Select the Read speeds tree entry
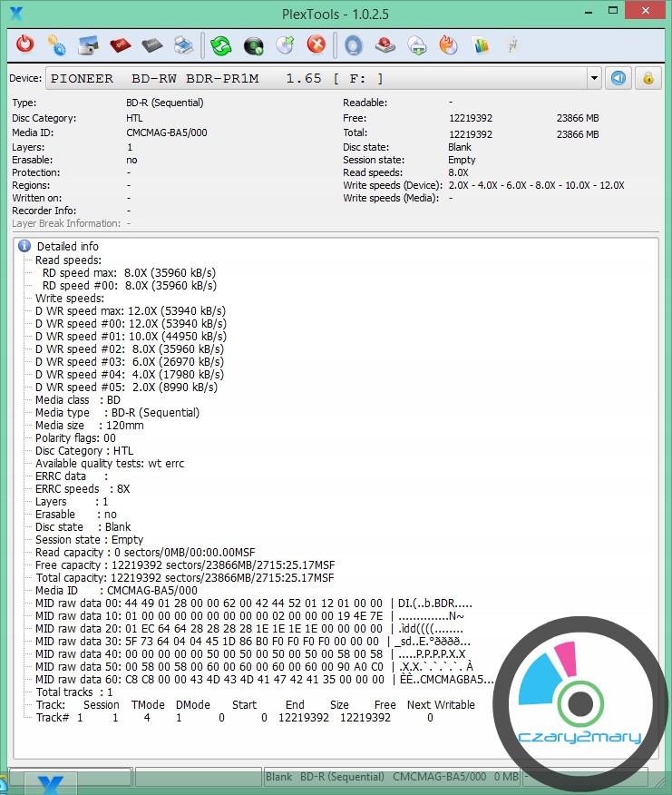Screen dimensions: 672x795 tap(67, 260)
